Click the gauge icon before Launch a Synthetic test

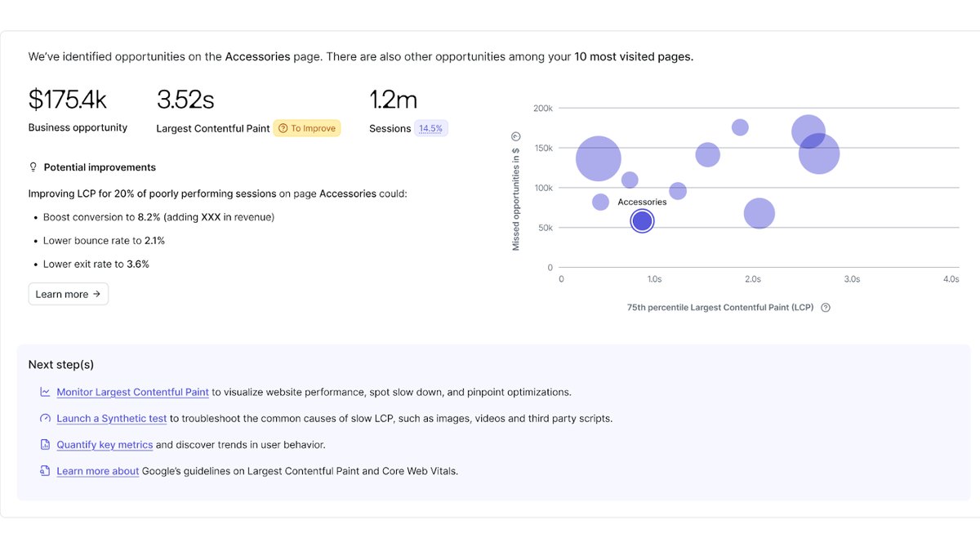pyautogui.click(x=45, y=418)
